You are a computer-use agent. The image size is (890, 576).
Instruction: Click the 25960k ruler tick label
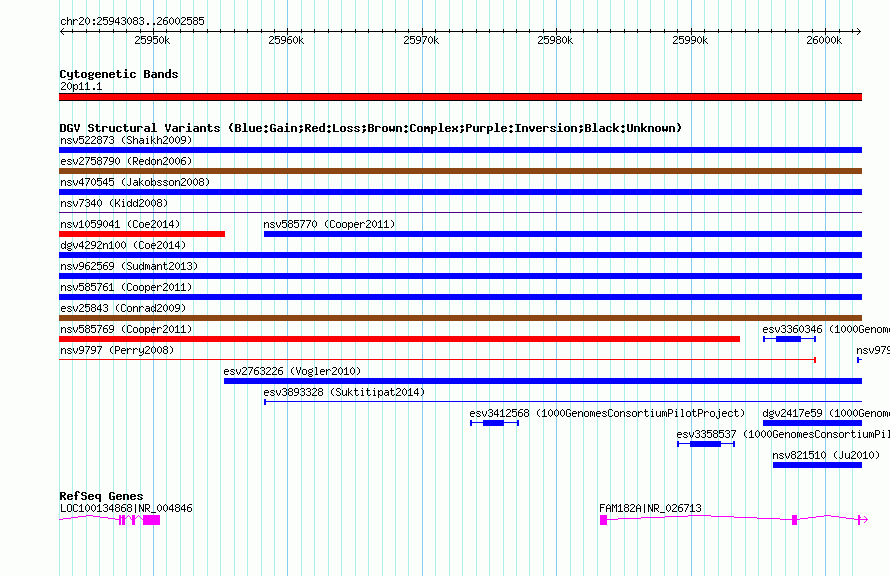(x=286, y=40)
